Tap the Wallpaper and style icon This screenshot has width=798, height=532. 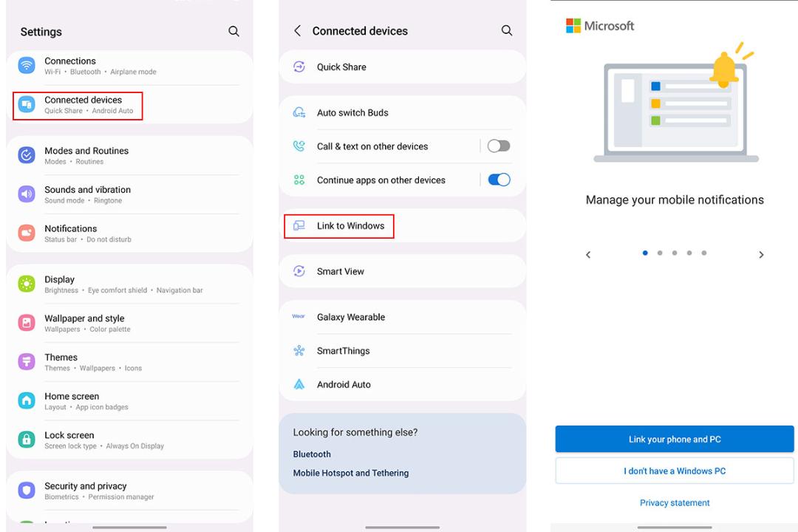(x=27, y=323)
